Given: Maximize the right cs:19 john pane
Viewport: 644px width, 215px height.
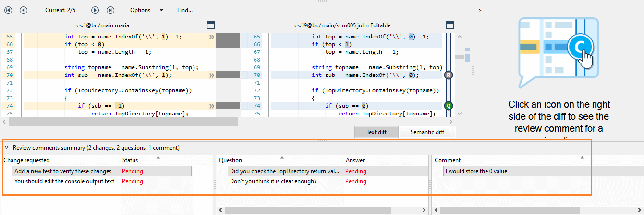Looking at the screenshot, I should 450,25.
